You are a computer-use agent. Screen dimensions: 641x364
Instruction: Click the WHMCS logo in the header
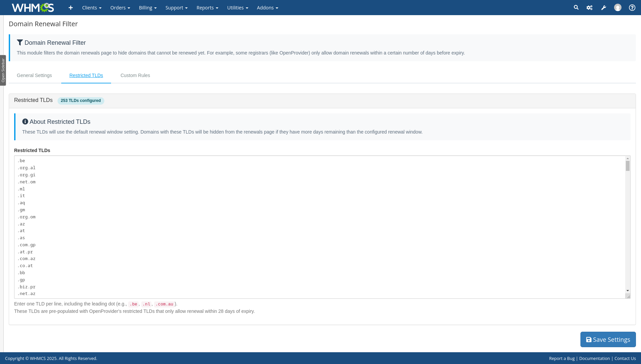point(33,7)
